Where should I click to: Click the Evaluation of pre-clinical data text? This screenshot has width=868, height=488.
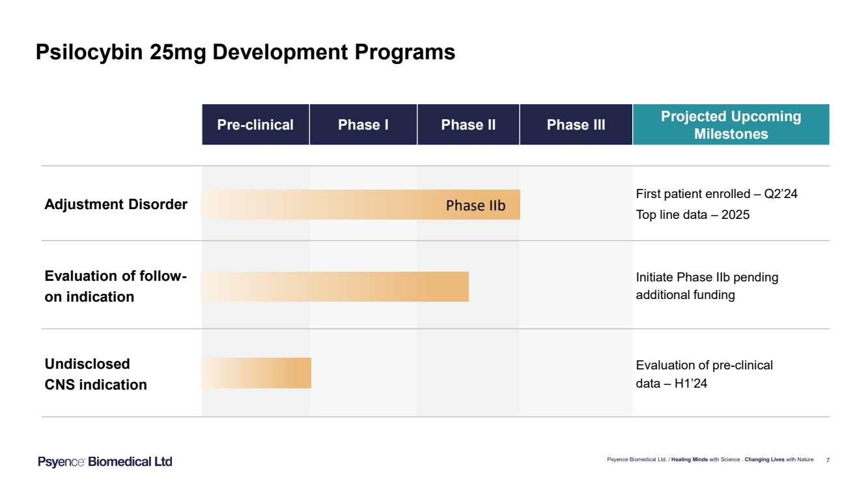pyautogui.click(x=704, y=374)
